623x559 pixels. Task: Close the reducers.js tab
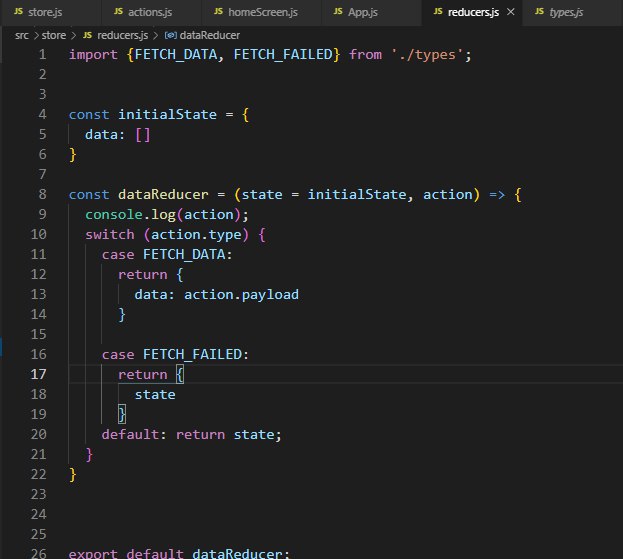coord(511,12)
